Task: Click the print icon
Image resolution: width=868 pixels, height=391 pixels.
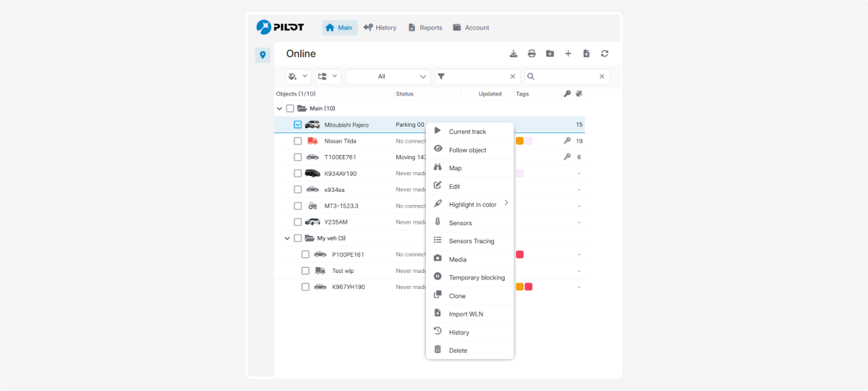Action: click(532, 54)
